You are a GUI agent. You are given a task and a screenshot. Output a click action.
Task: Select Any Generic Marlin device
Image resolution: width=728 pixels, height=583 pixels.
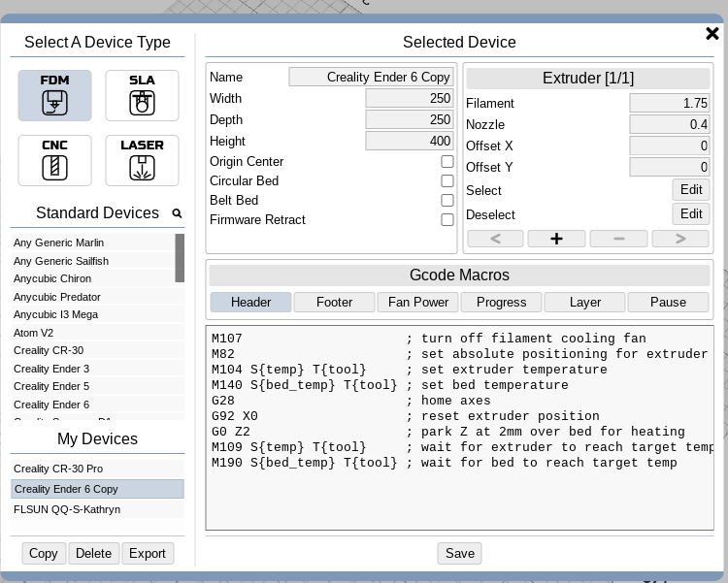pyautogui.click(x=93, y=243)
